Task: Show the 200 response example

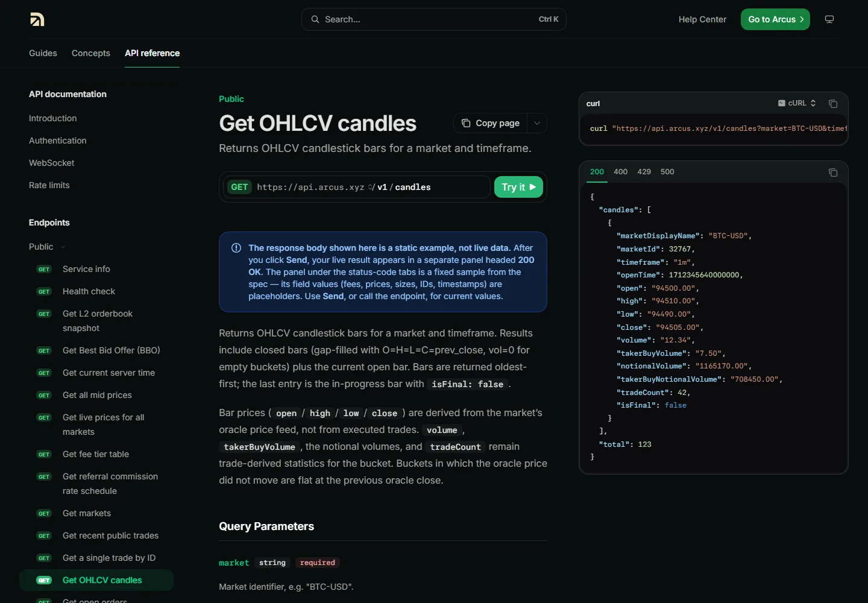Action: pos(597,172)
